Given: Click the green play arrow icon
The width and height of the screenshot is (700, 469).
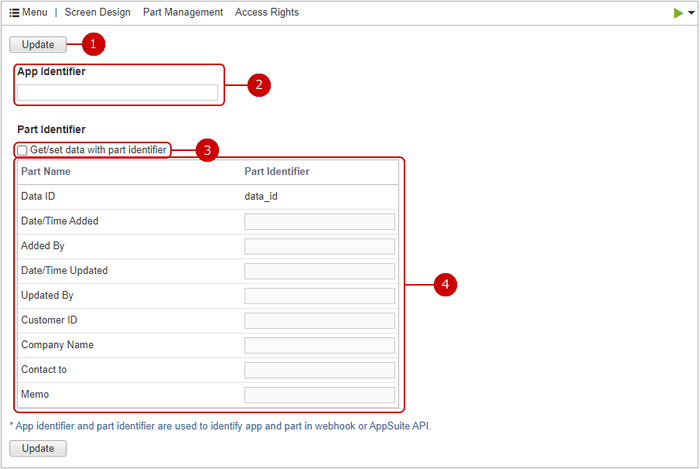Looking at the screenshot, I should point(678,13).
